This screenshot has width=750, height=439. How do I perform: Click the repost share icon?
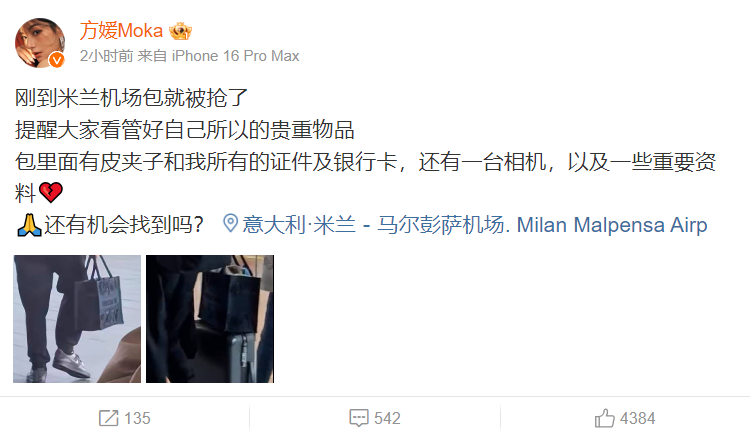pos(108,418)
